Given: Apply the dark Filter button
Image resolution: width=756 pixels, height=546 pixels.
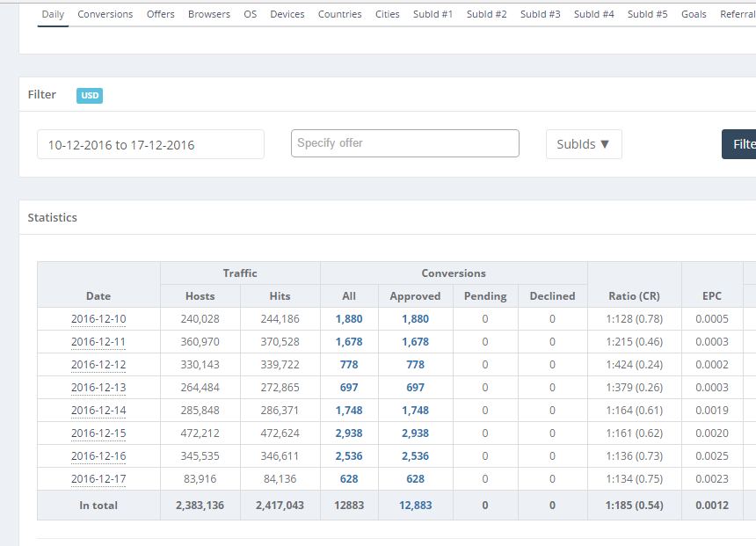Looking at the screenshot, I should tap(739, 144).
